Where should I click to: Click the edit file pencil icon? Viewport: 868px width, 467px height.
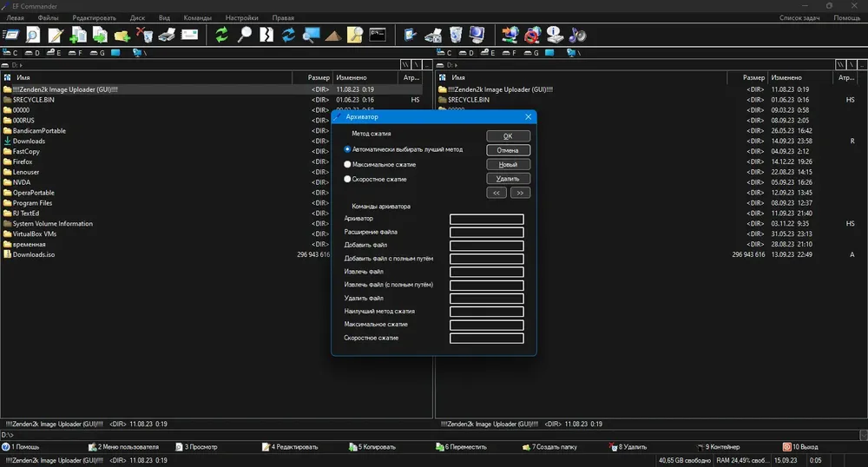pos(56,35)
